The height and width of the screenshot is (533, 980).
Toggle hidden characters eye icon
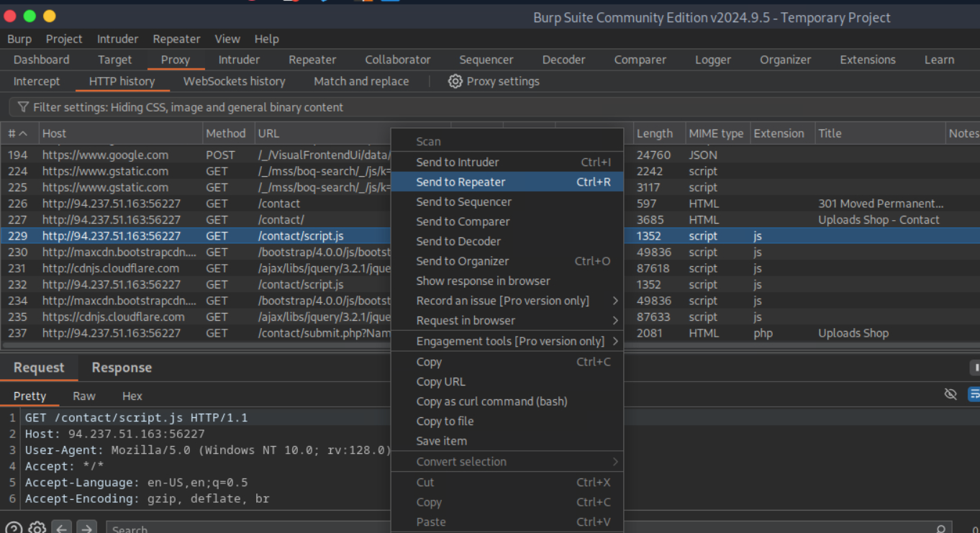(950, 394)
